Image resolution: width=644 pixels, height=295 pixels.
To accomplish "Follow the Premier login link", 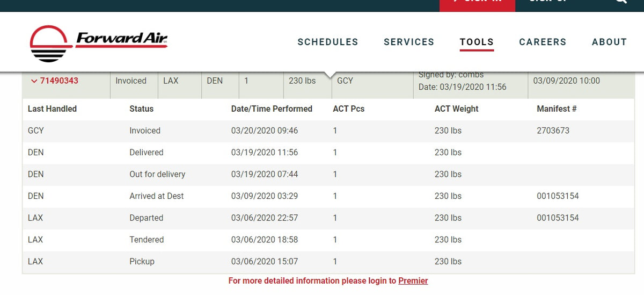I will click(x=413, y=280).
